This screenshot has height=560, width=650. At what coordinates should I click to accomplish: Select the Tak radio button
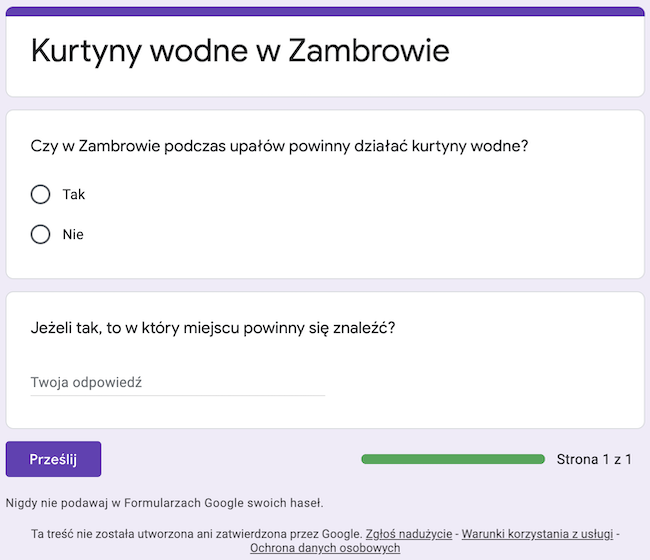(x=40, y=194)
